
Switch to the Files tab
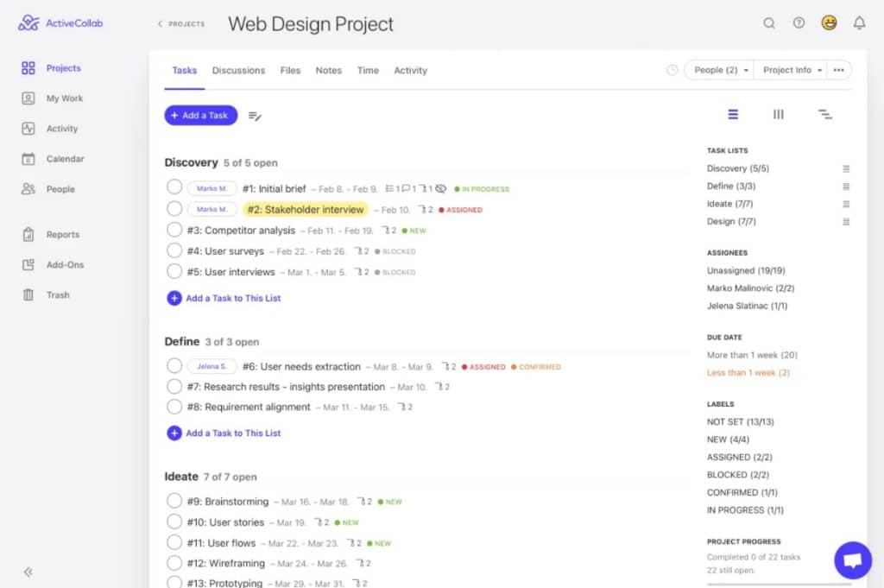pos(290,71)
